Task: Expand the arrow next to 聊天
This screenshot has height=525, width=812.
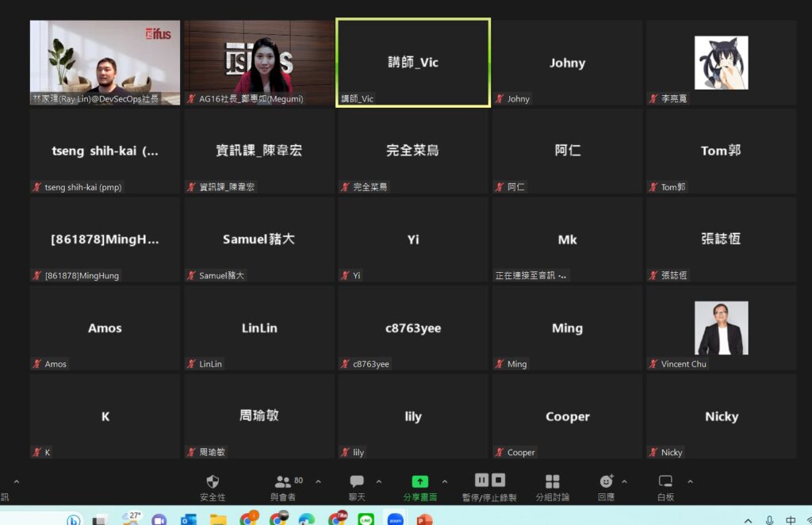Action: 378,481
